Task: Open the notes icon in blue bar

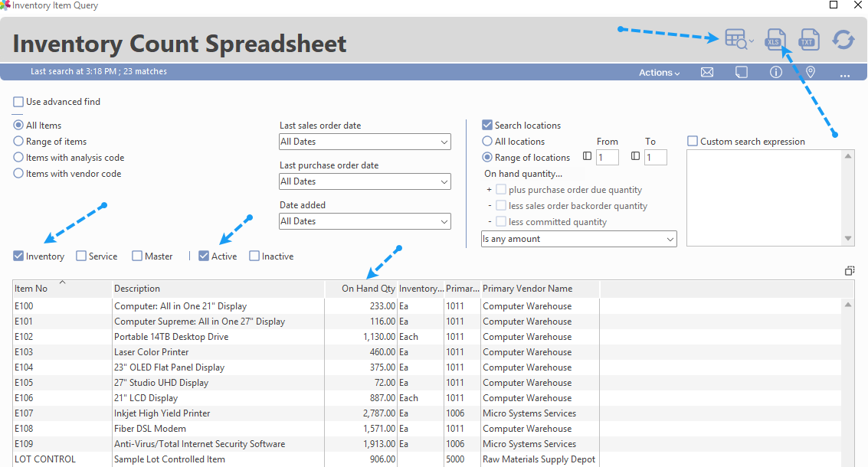Action: tap(742, 73)
